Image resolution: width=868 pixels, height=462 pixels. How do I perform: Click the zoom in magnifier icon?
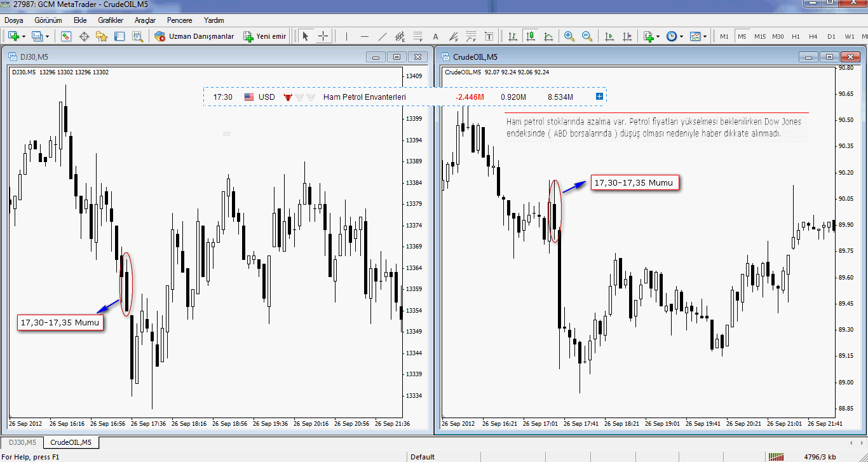[x=569, y=36]
